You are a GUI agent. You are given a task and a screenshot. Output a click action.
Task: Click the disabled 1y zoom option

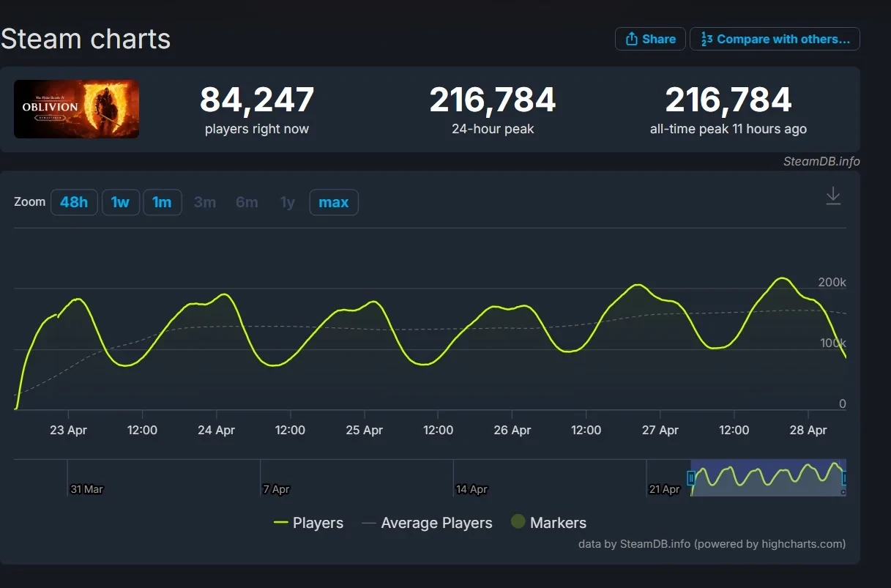pyautogui.click(x=288, y=202)
